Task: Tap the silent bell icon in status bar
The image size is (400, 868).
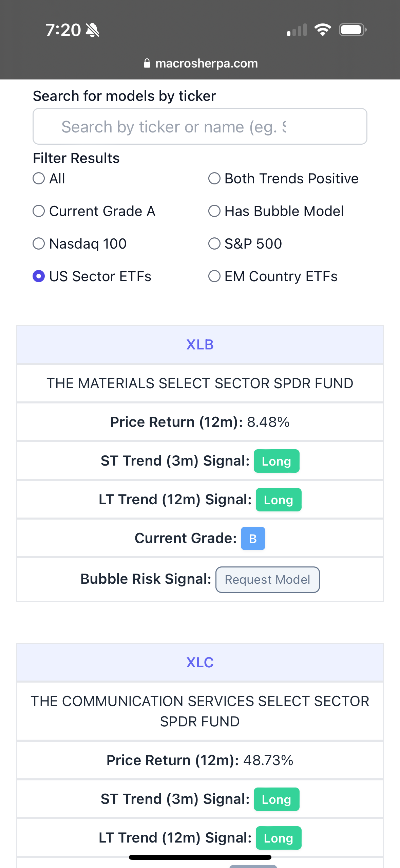Action: click(x=92, y=30)
